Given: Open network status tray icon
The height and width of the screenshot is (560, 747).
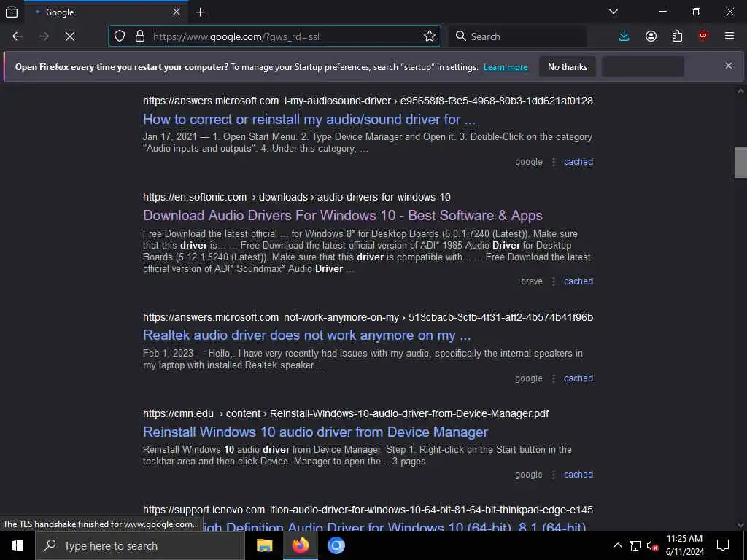Looking at the screenshot, I should tap(635, 545).
